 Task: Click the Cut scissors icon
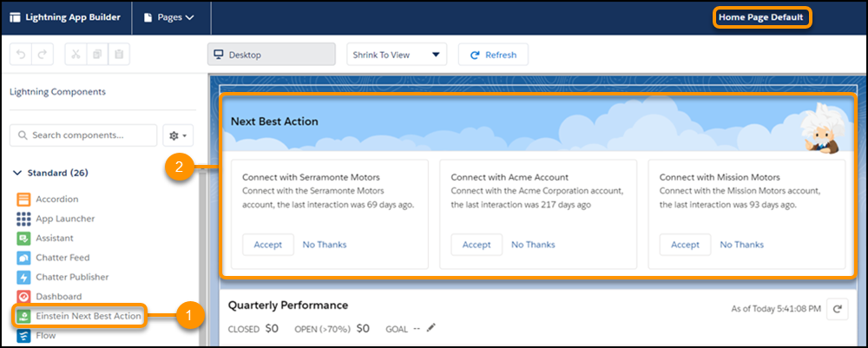click(76, 55)
